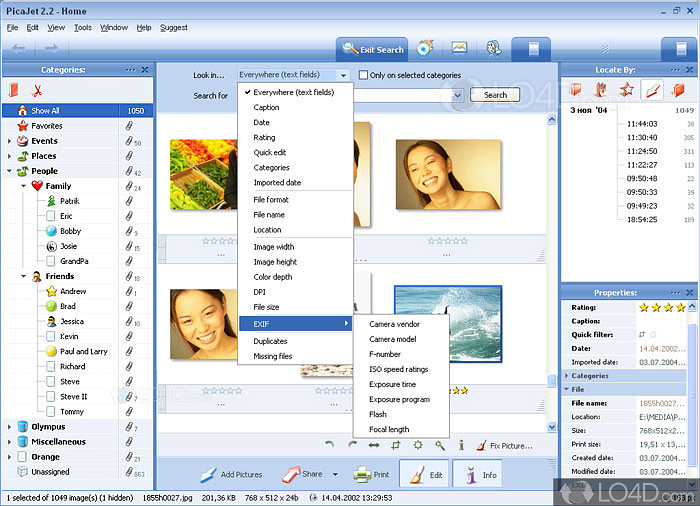Click the Fix Picture button
This screenshot has height=506, width=700.
coord(503,445)
